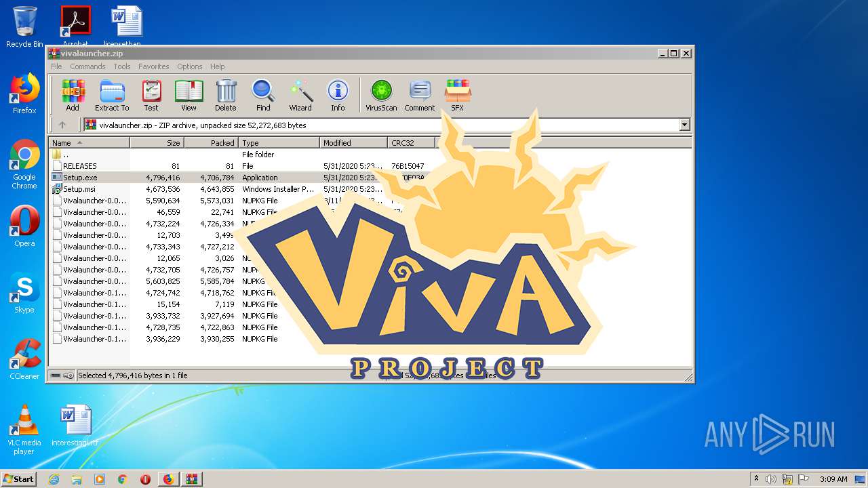868x488 pixels.
Task: Open the Options menu
Action: click(x=190, y=66)
